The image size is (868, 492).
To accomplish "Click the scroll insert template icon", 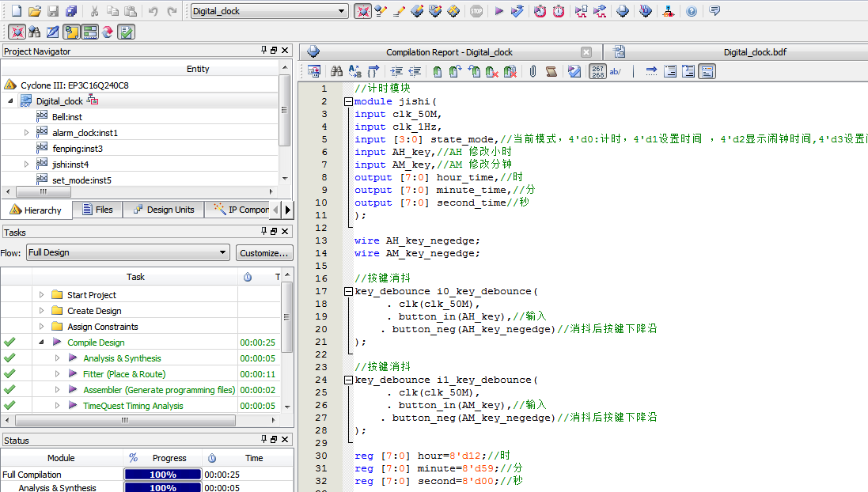I will 552,71.
